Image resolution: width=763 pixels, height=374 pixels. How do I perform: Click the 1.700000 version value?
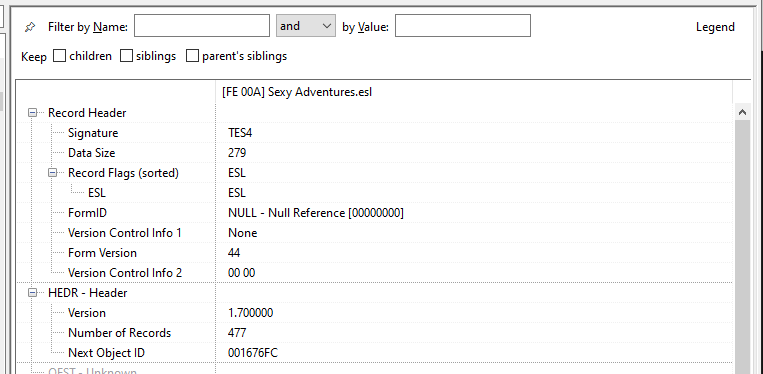[x=251, y=312]
